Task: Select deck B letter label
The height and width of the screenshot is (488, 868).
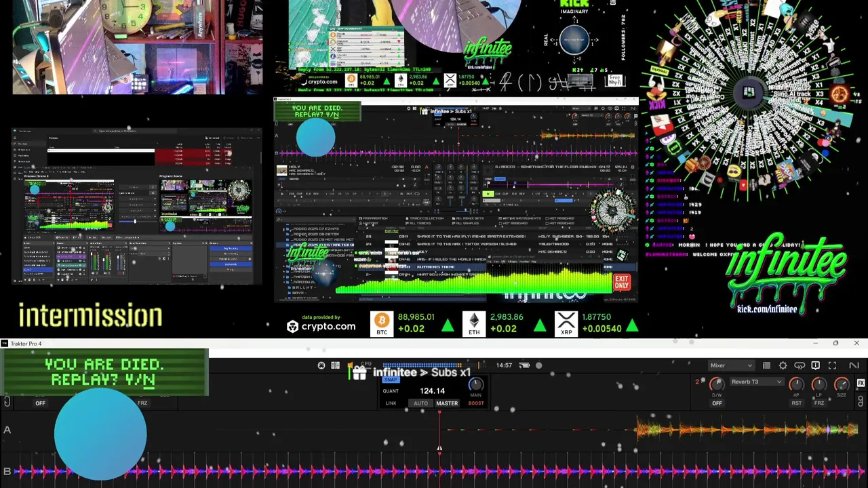Action: 7,471
